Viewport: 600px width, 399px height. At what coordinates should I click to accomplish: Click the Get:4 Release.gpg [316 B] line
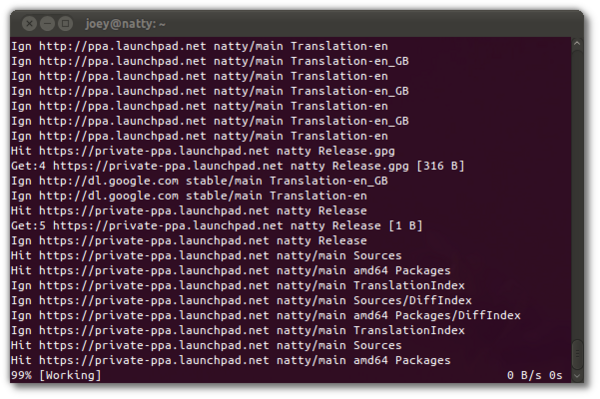238,166
